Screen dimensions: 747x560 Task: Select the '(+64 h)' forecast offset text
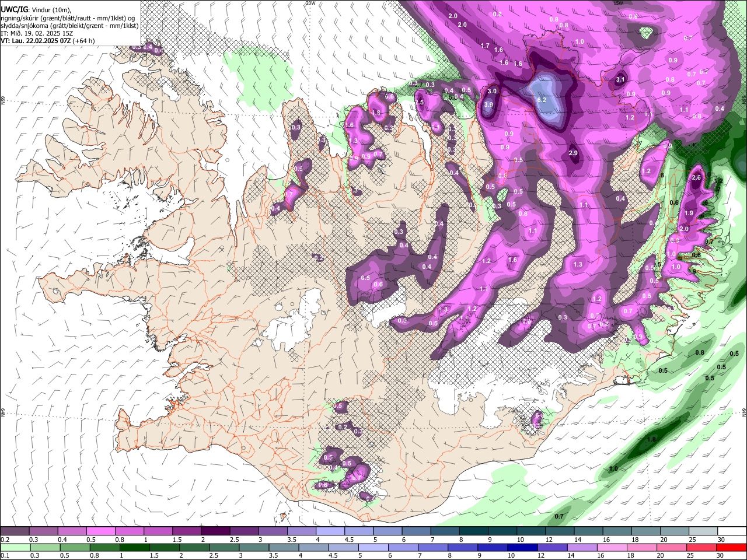[x=83, y=41]
